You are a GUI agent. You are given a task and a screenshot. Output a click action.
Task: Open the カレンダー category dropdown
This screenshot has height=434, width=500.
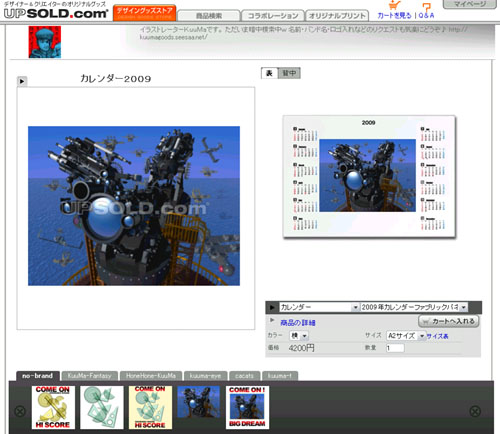[x=319, y=307]
